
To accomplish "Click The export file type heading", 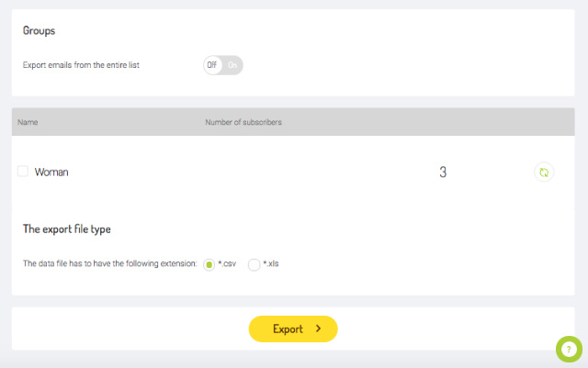I will (67, 229).
